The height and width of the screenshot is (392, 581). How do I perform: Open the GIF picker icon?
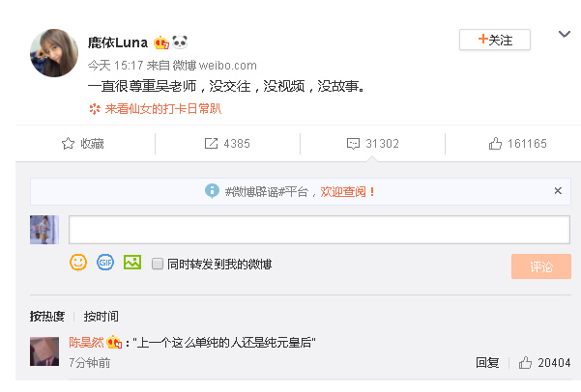pyautogui.click(x=105, y=262)
